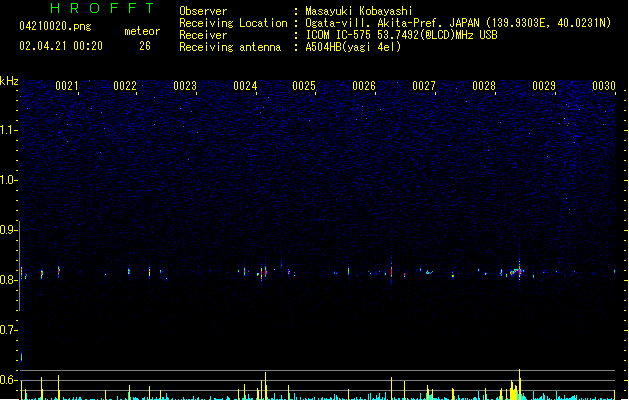Click the tallest yellow intensity spike near 0029
The height and width of the screenshot is (400, 629).
click(519, 384)
